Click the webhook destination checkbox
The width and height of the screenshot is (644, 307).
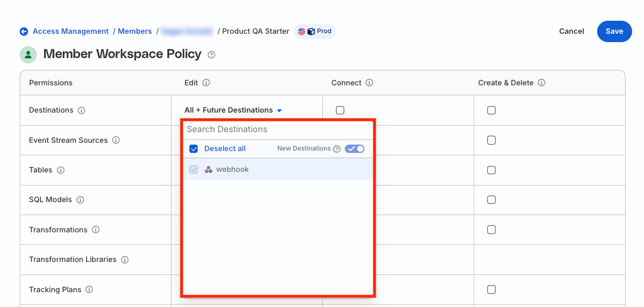[x=193, y=170]
